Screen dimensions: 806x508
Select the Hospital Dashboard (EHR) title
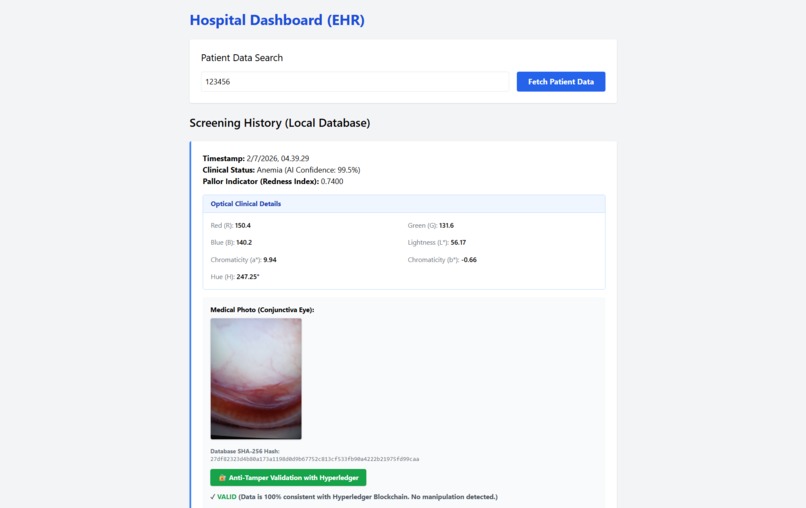277,20
